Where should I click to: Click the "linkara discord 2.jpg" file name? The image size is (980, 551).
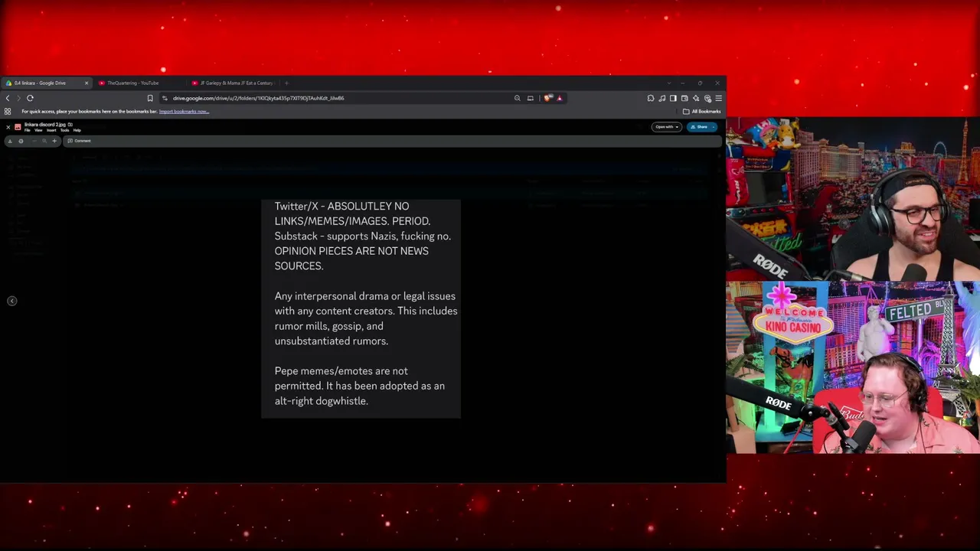[44, 125]
